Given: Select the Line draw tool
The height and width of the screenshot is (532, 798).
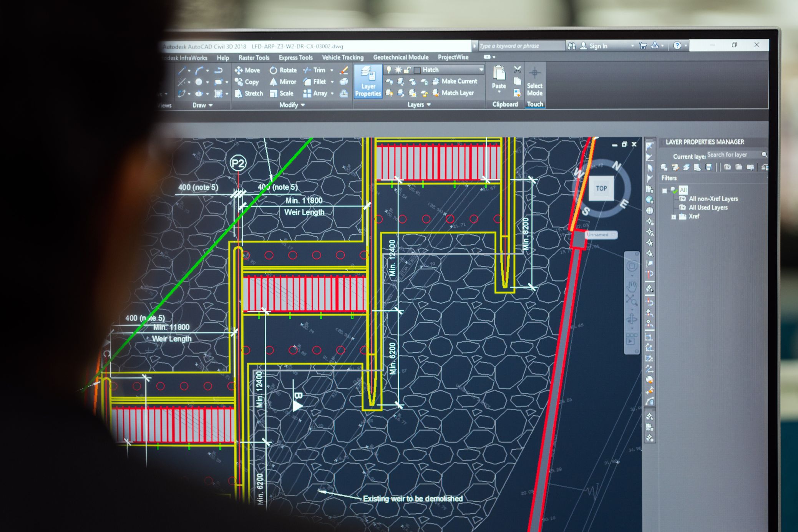Looking at the screenshot, I should pyautogui.click(x=182, y=70).
